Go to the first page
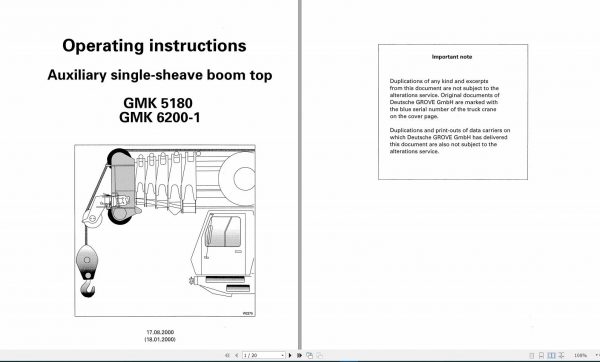This screenshot has width=600, height=362. 227,355
